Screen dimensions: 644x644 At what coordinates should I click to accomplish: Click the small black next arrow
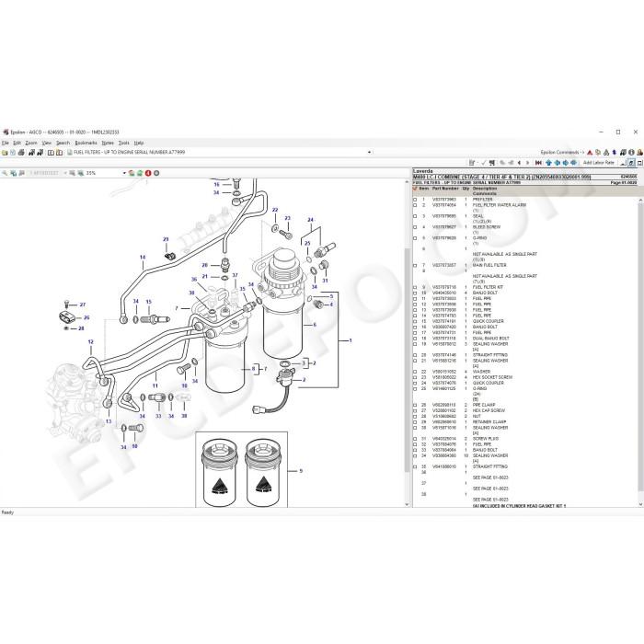(528, 163)
